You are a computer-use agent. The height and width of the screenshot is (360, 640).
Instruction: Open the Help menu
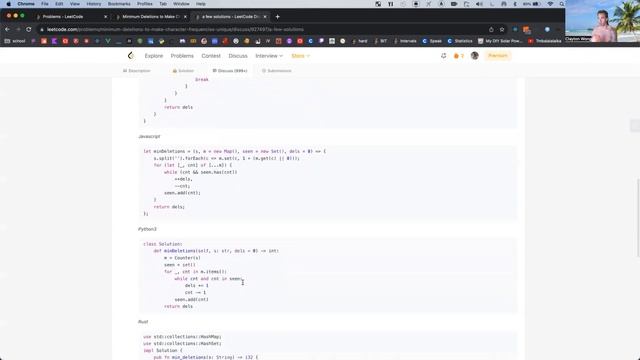tap(201, 4)
